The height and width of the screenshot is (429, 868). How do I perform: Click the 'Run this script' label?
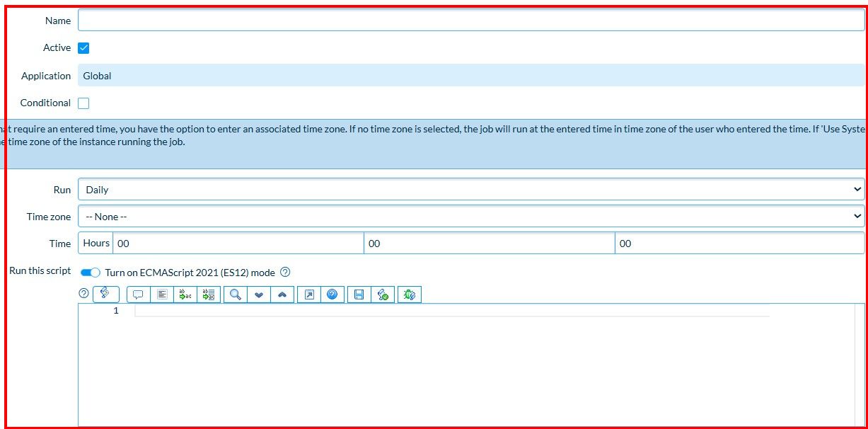click(40, 271)
